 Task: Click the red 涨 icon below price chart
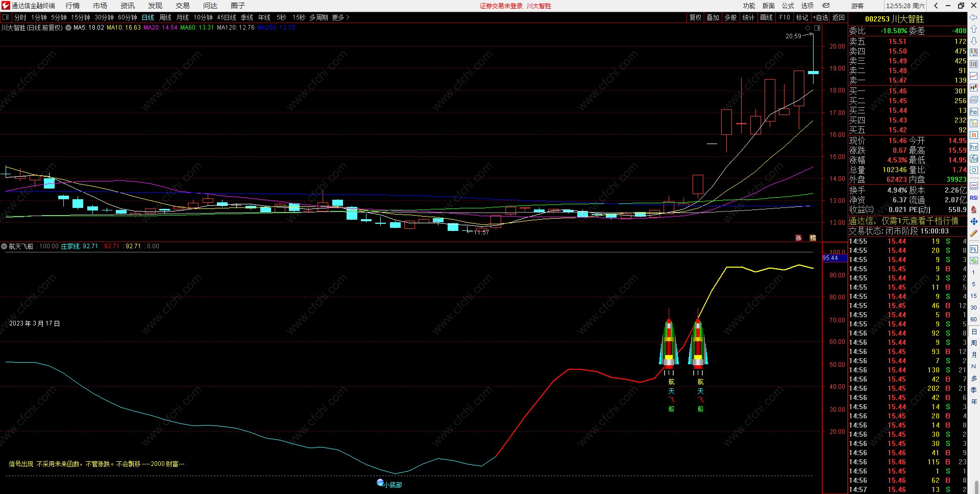pyautogui.click(x=799, y=238)
